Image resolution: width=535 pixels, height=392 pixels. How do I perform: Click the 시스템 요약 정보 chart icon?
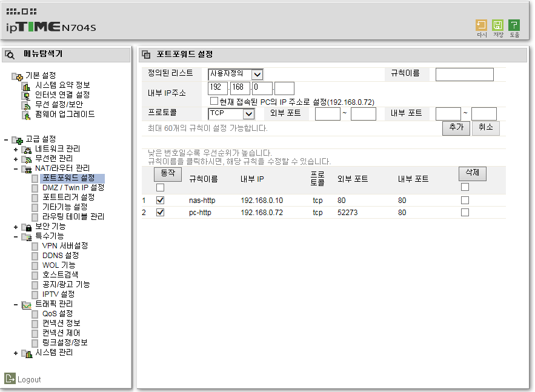click(x=26, y=86)
